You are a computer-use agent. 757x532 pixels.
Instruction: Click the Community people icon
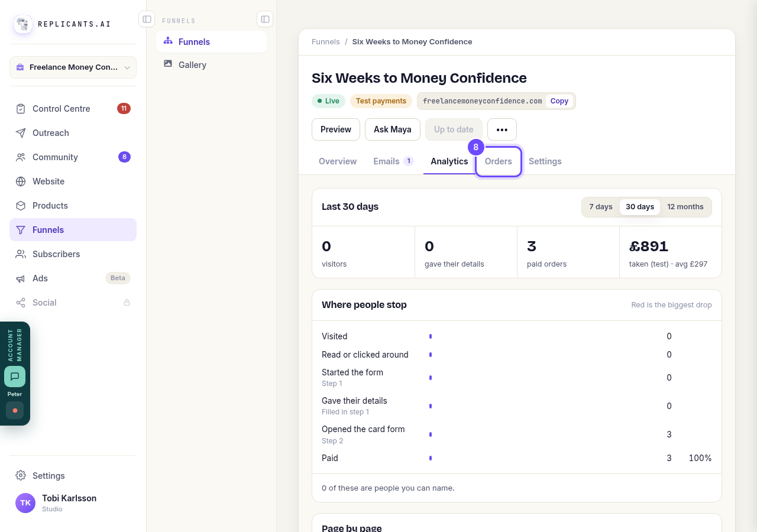pos(21,157)
